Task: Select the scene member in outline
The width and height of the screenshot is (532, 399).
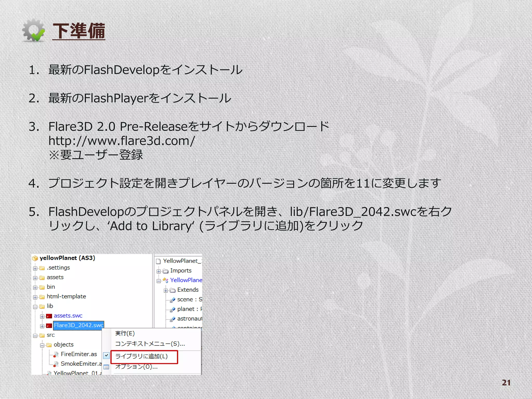Action: click(189, 299)
